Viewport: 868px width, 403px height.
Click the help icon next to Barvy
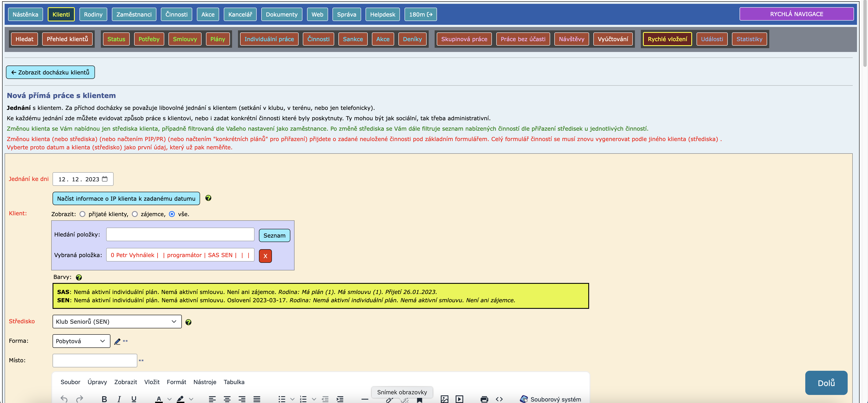[x=79, y=277]
